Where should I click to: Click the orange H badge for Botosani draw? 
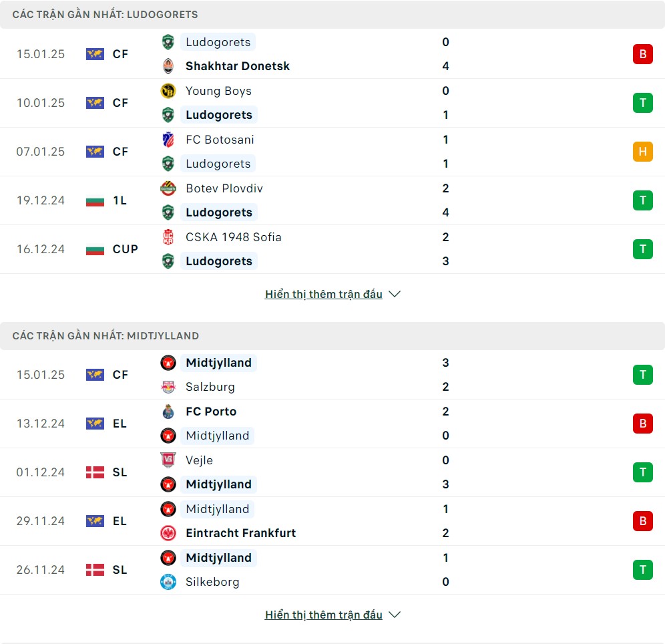642,152
